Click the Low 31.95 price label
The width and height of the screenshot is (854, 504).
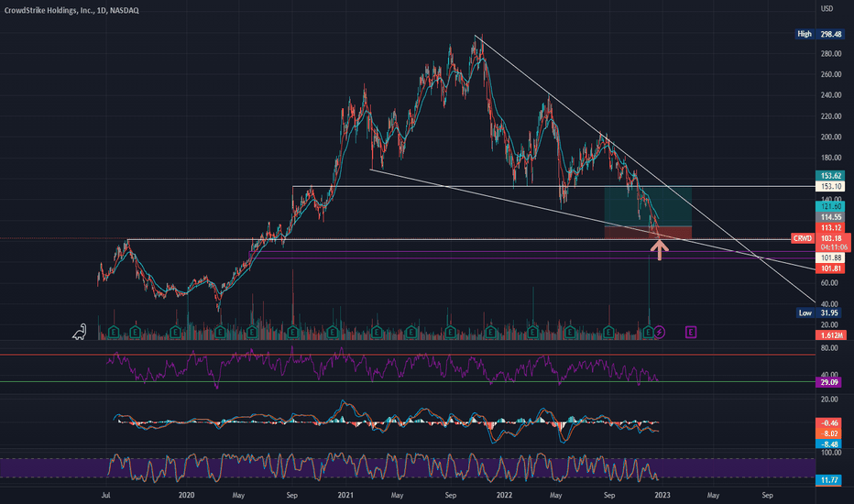pos(820,312)
